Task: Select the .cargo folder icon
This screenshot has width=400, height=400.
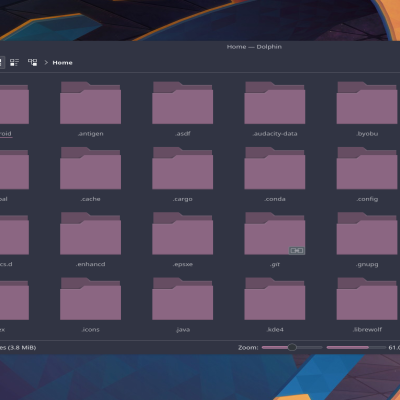Action: [x=183, y=168]
